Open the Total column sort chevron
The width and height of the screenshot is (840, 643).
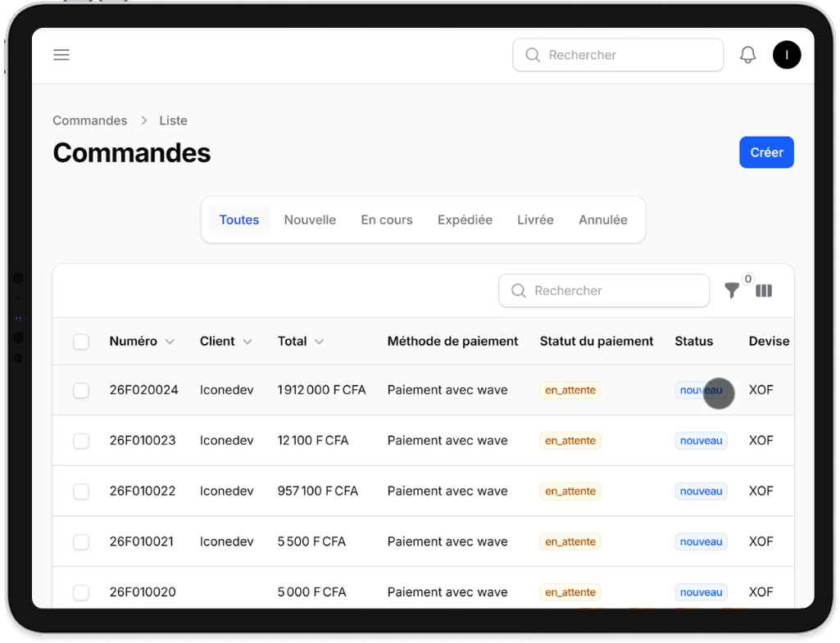(319, 342)
